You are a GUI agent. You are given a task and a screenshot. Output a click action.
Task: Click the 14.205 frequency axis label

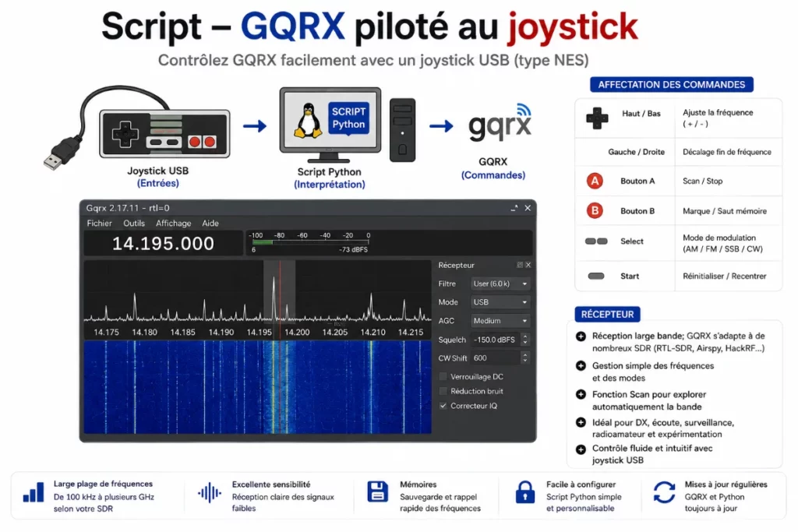click(x=335, y=332)
